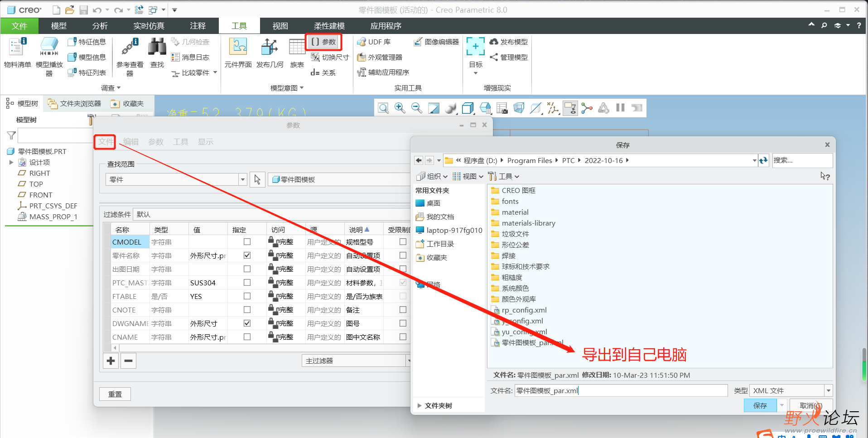
Task: Click the Repaint icon in graphics toolbar
Action: point(434,108)
